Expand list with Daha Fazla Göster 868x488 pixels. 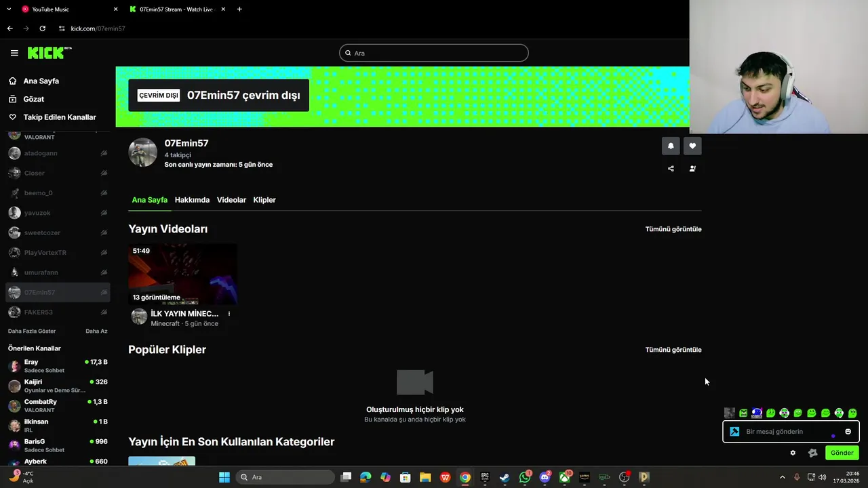32,331
